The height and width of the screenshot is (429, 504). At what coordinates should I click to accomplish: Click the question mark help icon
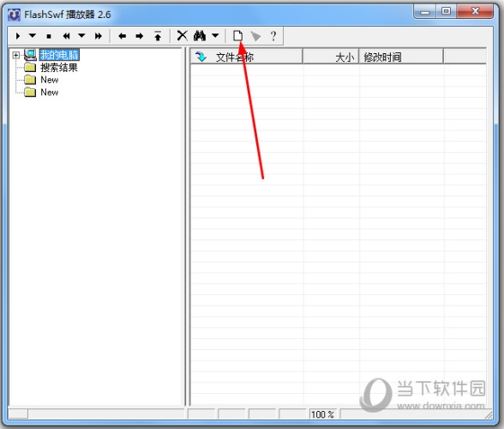click(273, 36)
